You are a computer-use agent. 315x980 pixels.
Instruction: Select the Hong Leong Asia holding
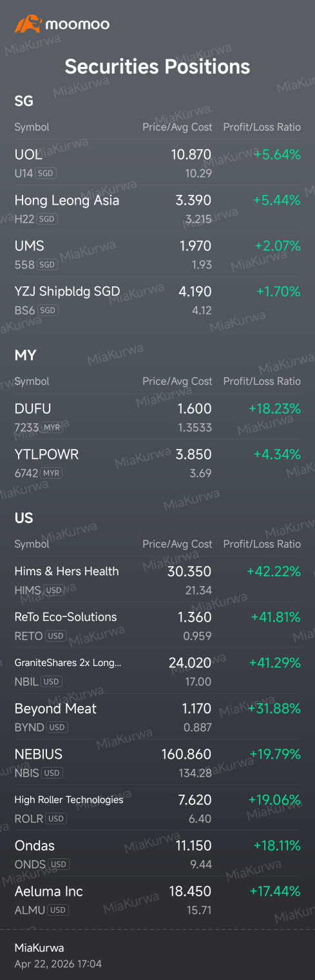click(157, 208)
